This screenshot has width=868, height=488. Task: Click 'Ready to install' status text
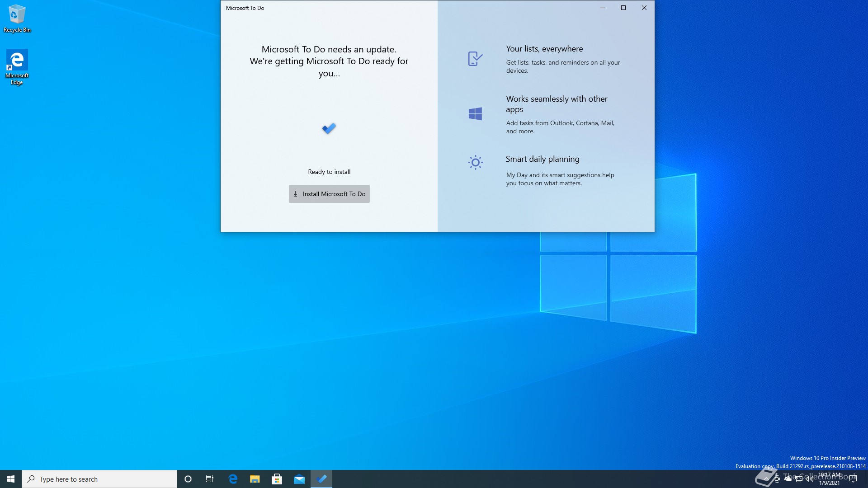click(329, 172)
